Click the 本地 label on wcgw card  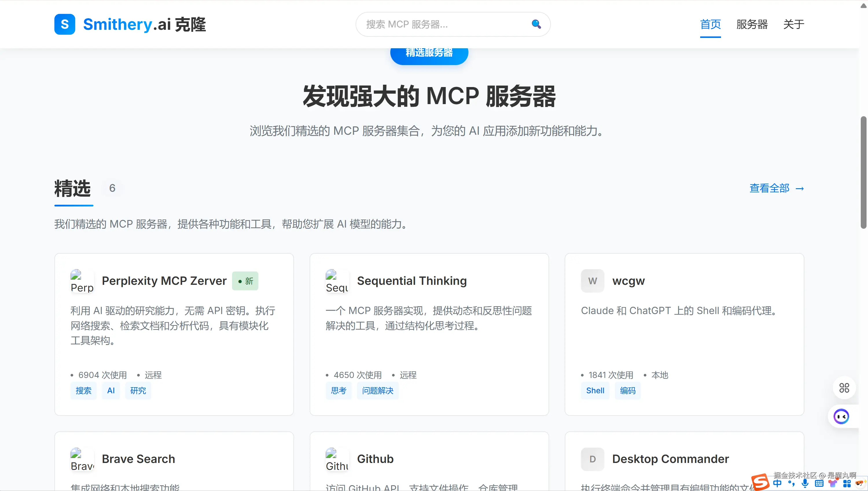click(x=659, y=375)
